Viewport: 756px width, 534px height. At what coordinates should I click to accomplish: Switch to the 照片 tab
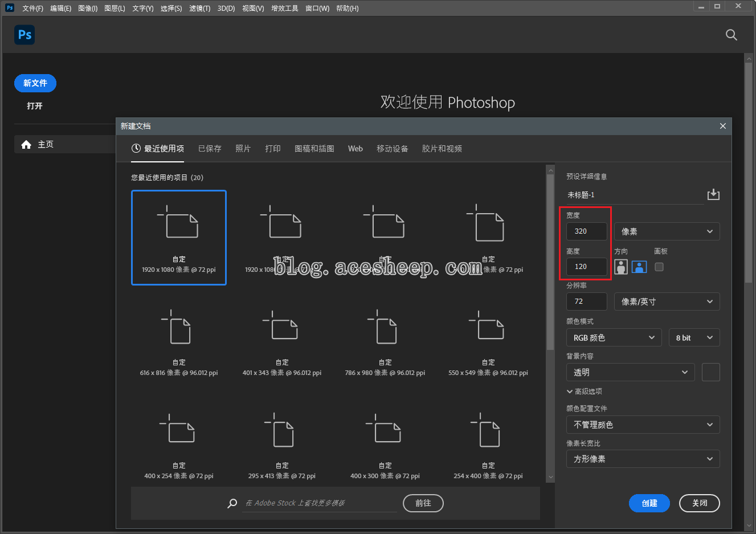243,149
